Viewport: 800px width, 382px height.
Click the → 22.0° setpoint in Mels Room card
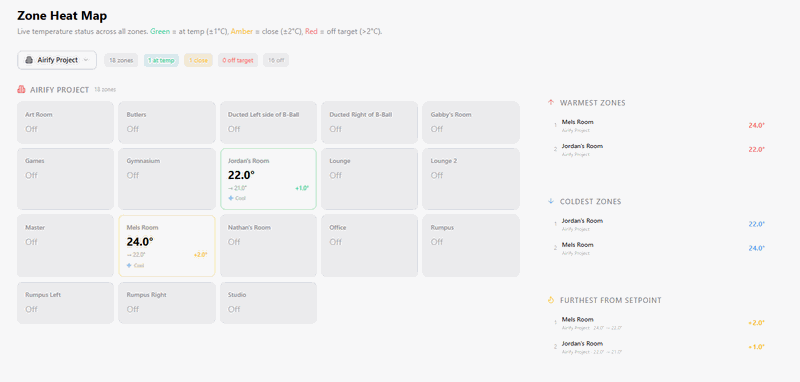point(136,254)
